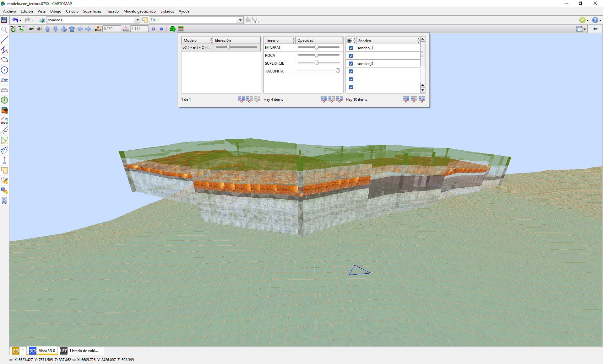The height and width of the screenshot is (364, 603).
Task: Expand the undo history arrow
Action: 20,20
